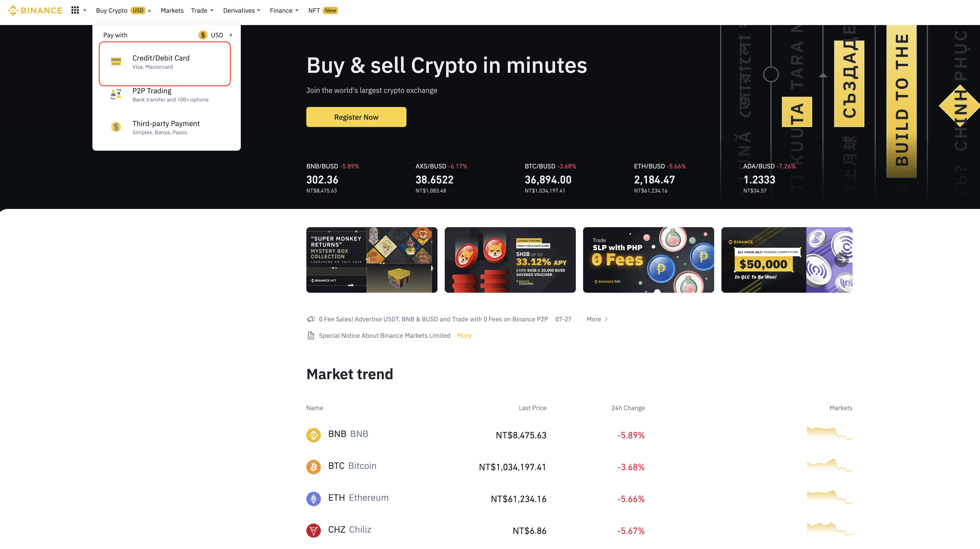Open the apps grid icon beside the logo

[75, 10]
